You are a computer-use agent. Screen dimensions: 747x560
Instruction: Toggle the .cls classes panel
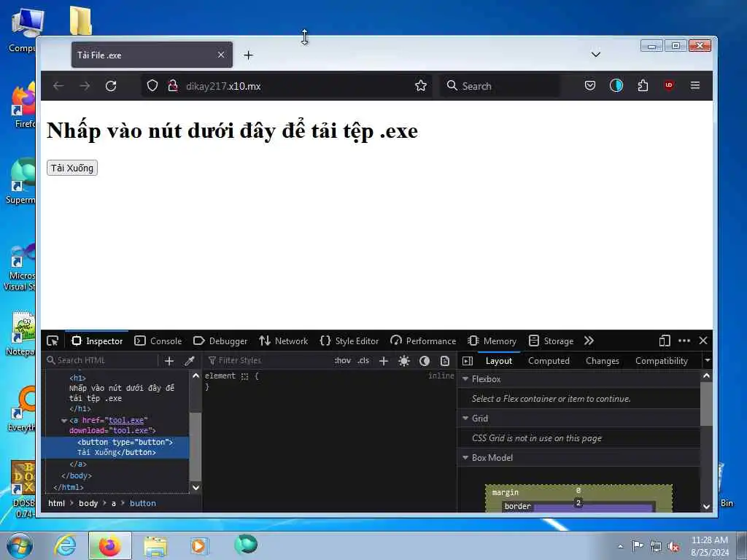(x=363, y=360)
